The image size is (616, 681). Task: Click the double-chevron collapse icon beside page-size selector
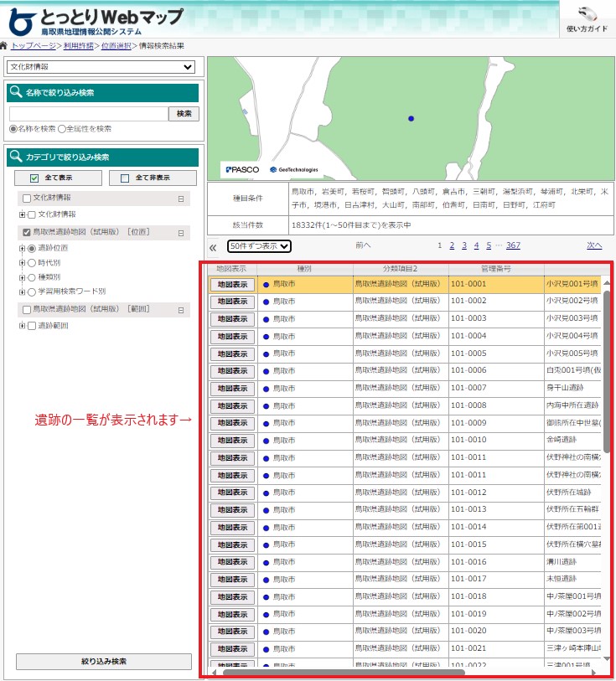(213, 248)
